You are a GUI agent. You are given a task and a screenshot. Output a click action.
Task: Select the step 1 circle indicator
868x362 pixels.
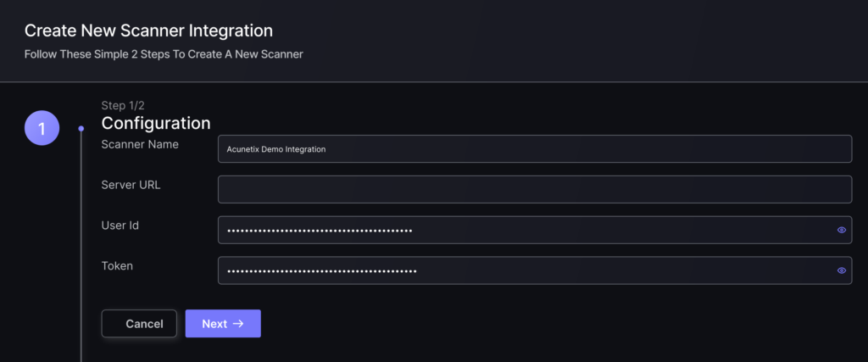[42, 128]
